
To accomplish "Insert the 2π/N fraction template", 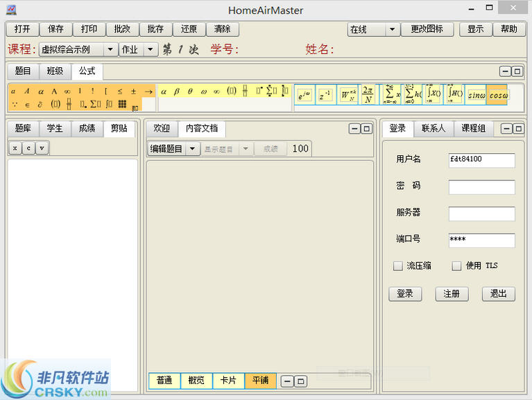I will tap(368, 95).
